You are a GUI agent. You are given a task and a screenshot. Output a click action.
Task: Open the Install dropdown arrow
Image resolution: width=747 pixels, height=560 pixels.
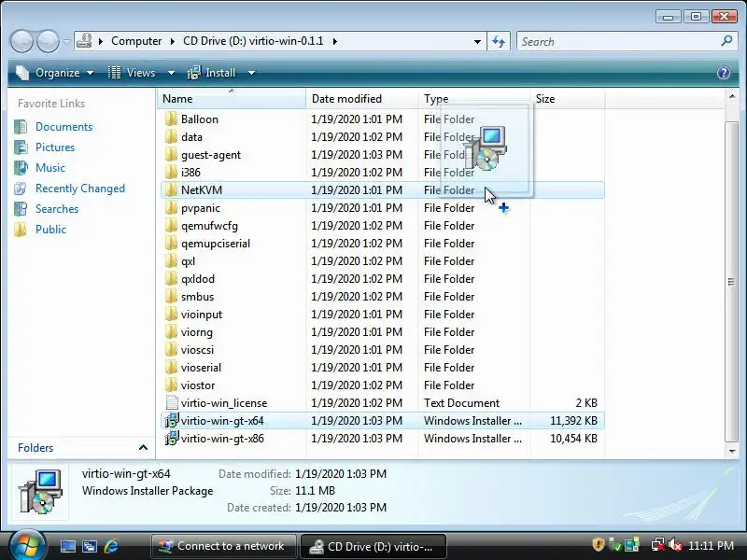[x=251, y=73]
